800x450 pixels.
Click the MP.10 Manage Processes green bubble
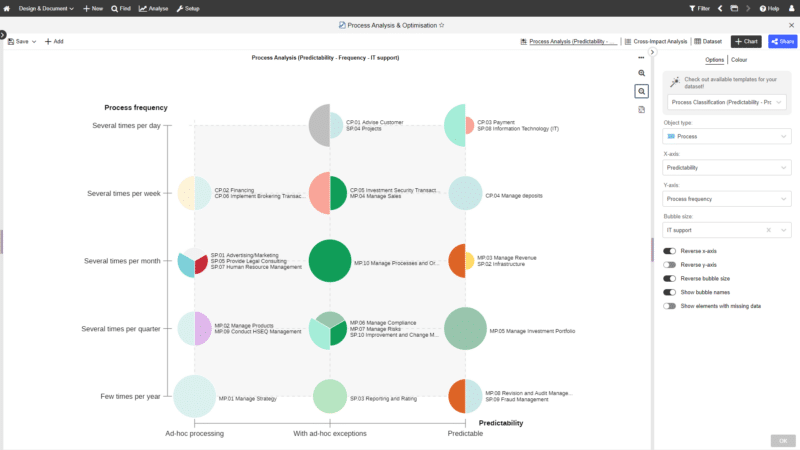coord(329,261)
